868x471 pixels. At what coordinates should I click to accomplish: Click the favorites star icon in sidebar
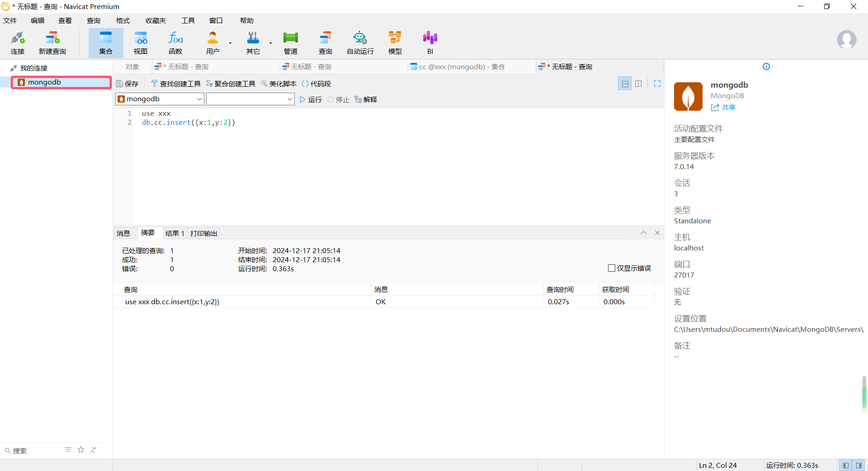point(81,450)
